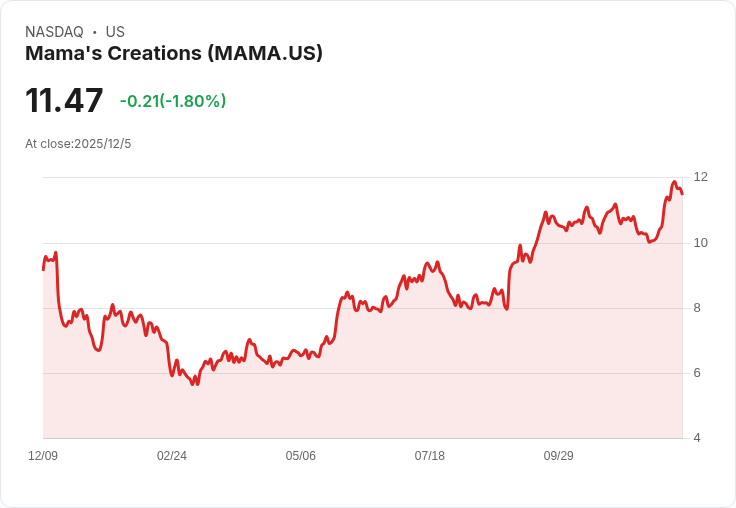Open the Mama's Creations (MAMA.US) title
736x508 pixels.
click(x=174, y=54)
